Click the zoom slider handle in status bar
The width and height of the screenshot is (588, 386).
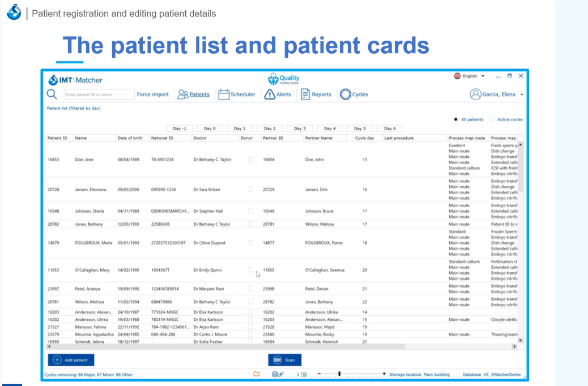[339, 374]
